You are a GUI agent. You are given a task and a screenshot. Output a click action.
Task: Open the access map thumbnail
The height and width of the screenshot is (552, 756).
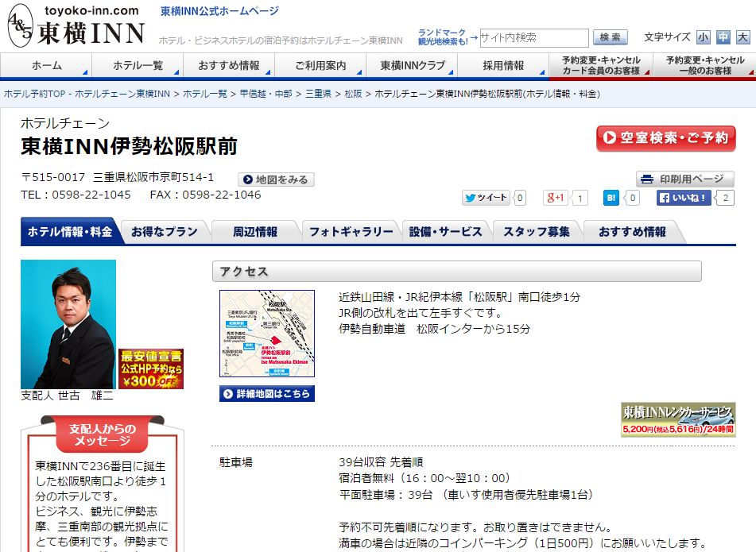267,334
